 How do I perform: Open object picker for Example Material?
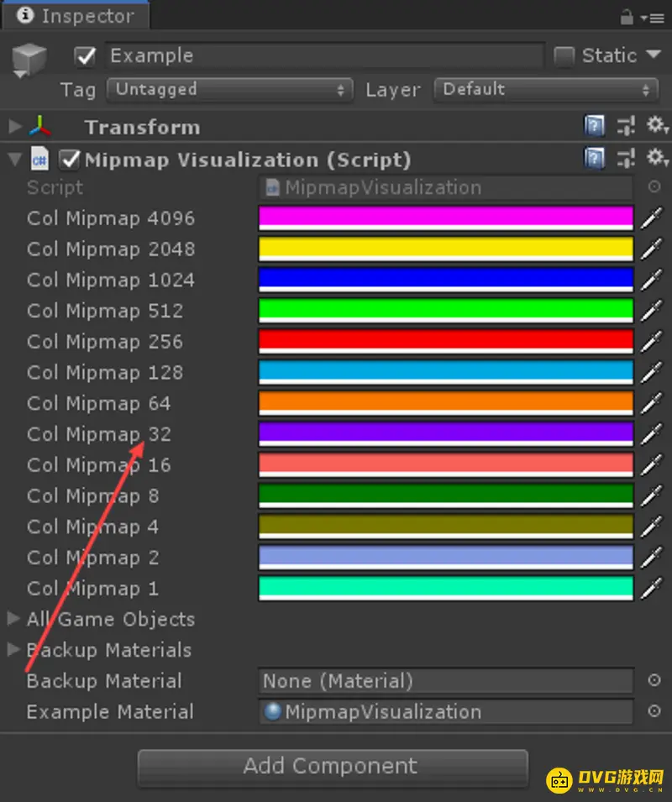click(x=654, y=711)
